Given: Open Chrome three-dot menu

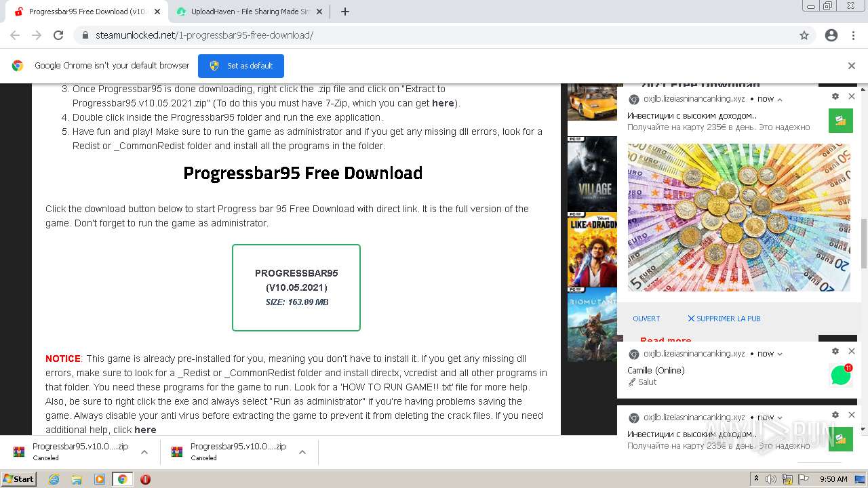Looking at the screenshot, I should coord(853,35).
